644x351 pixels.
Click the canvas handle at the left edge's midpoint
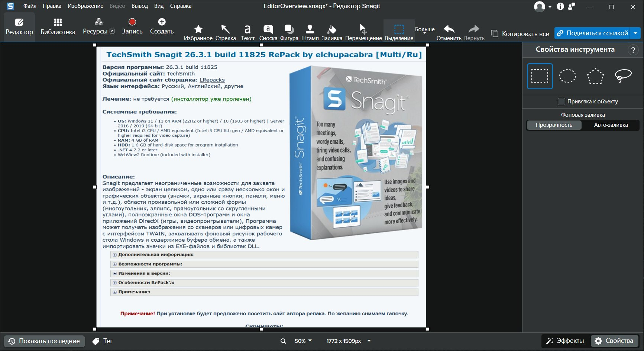point(95,187)
